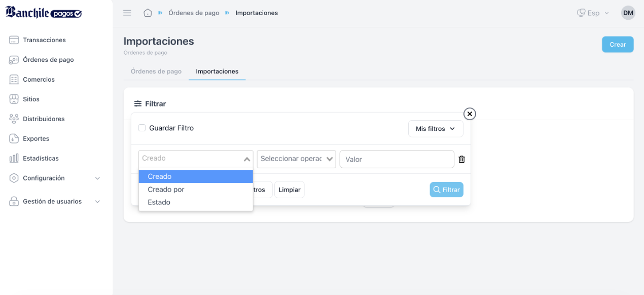Click the Configuración hexagon icon
The image size is (644, 295).
click(x=14, y=178)
